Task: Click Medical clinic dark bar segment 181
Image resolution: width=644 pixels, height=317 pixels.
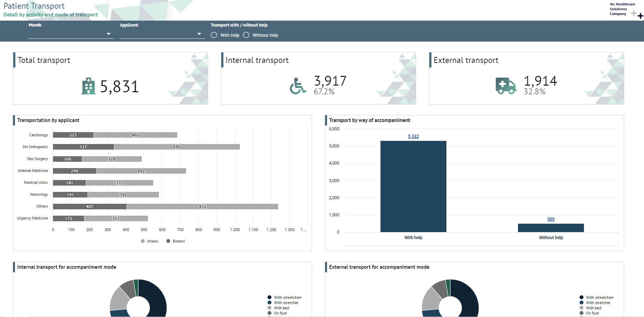Action: pyautogui.click(x=69, y=183)
